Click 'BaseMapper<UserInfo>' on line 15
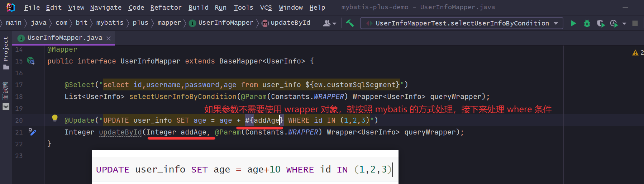The image size is (644, 184). (262, 61)
